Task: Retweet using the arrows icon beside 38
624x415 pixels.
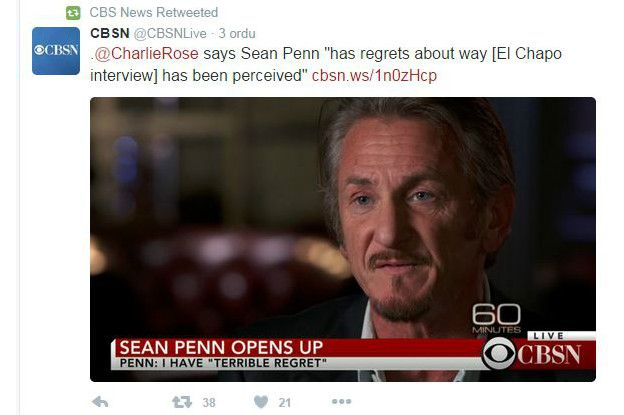Action: (181, 402)
